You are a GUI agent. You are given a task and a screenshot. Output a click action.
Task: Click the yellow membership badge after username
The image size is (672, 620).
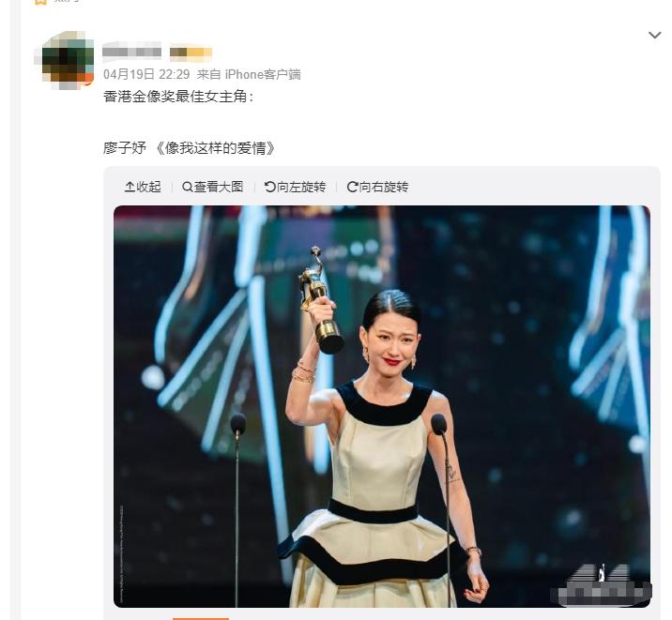pyautogui.click(x=191, y=53)
